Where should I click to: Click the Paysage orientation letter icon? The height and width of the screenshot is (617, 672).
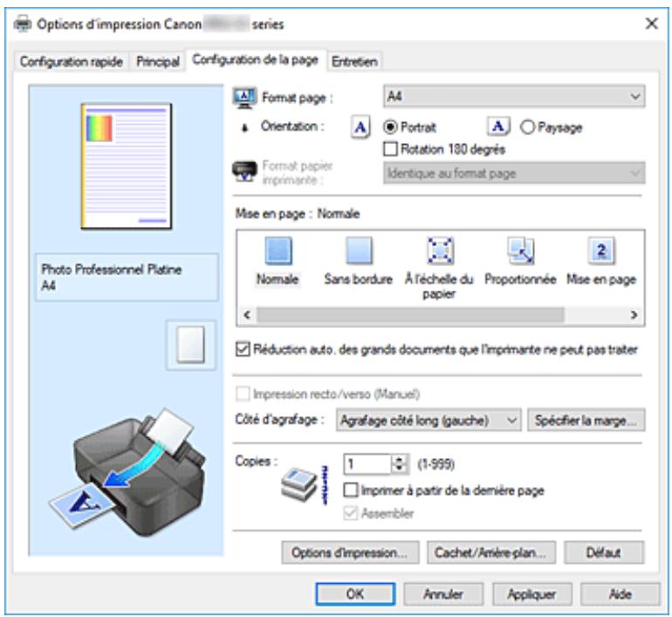(x=498, y=127)
